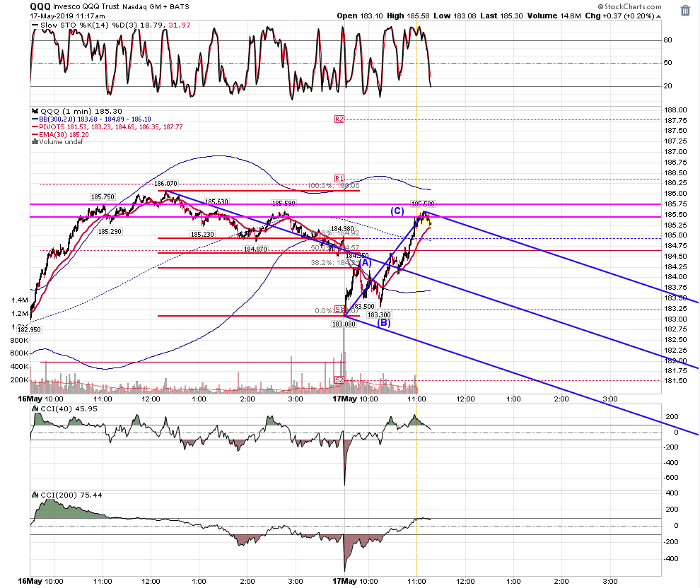Viewport: 700px width, 588px height.
Task: Click the 184.980 price label
Action: (x=342, y=229)
